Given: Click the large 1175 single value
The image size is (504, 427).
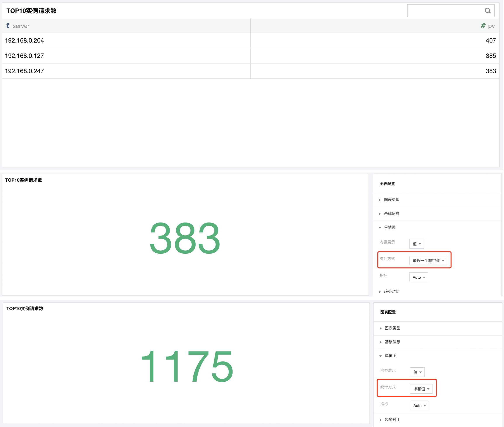Looking at the screenshot, I should click(187, 366).
